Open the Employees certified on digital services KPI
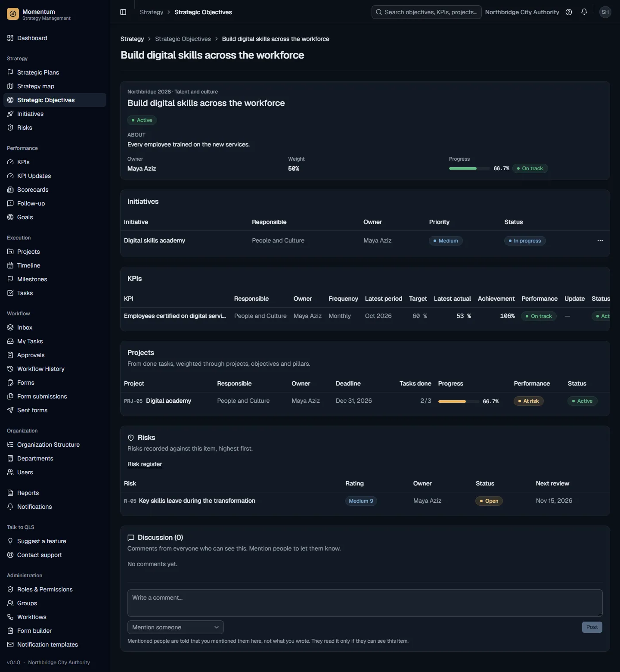Image resolution: width=620 pixels, height=672 pixels. (175, 316)
